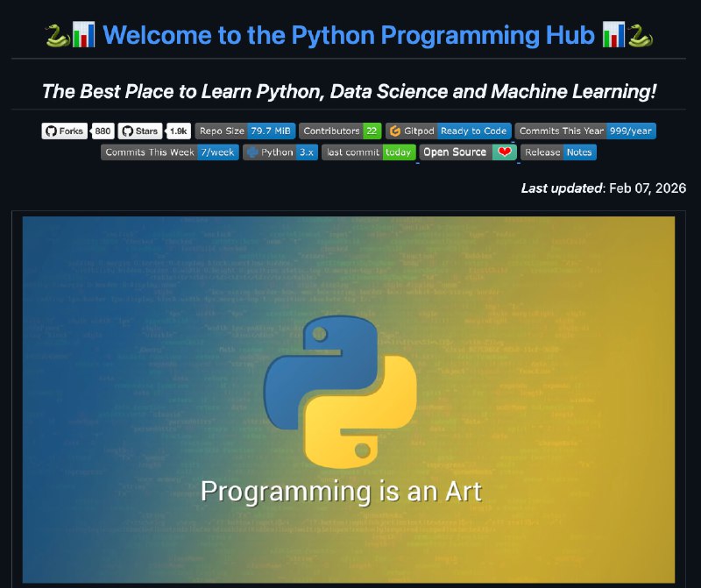Click the Python logo on the Python 3.x badge
This screenshot has height=588, width=701.
pyautogui.click(x=251, y=152)
